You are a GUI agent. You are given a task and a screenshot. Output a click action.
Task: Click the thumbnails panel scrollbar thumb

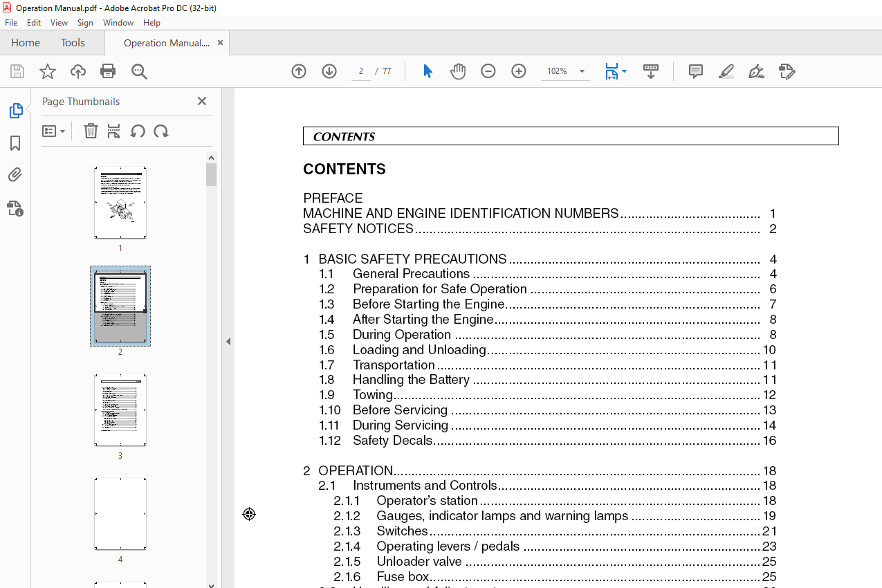coord(212,175)
